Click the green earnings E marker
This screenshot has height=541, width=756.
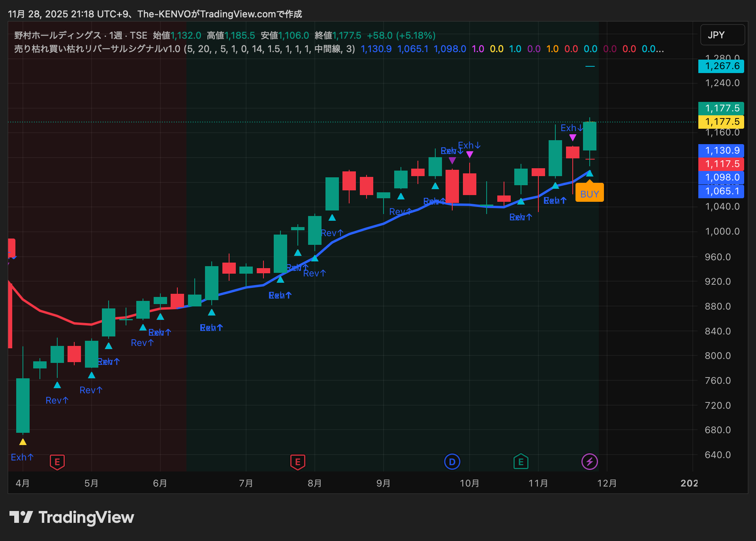click(x=521, y=462)
